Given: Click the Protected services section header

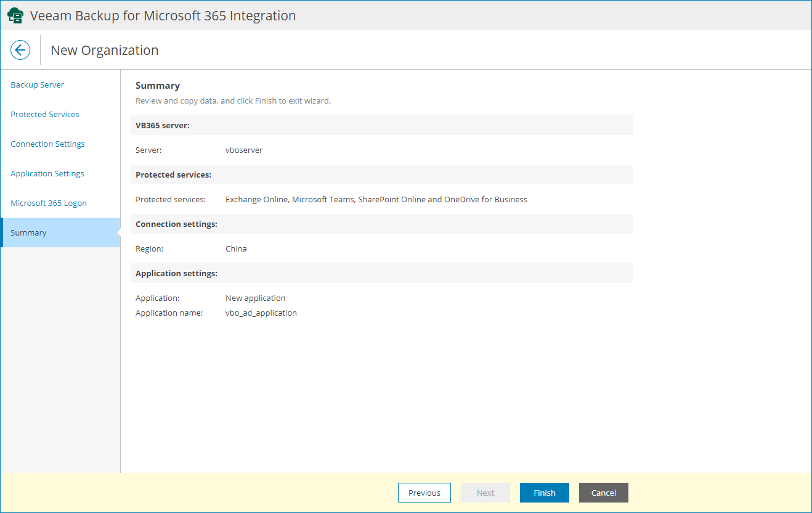Looking at the screenshot, I should [382, 174].
